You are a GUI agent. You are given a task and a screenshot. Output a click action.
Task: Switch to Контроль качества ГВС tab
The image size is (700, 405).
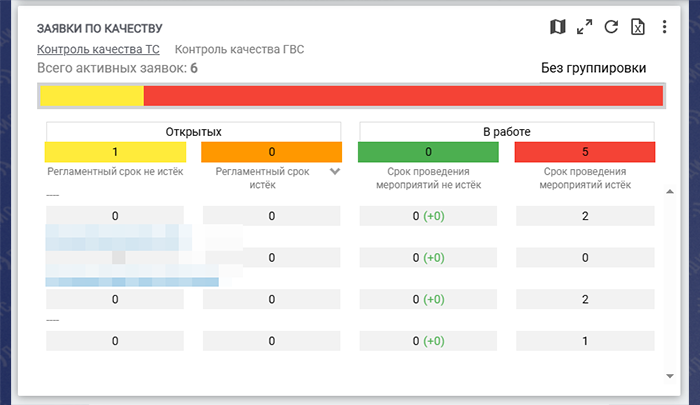[x=239, y=49]
